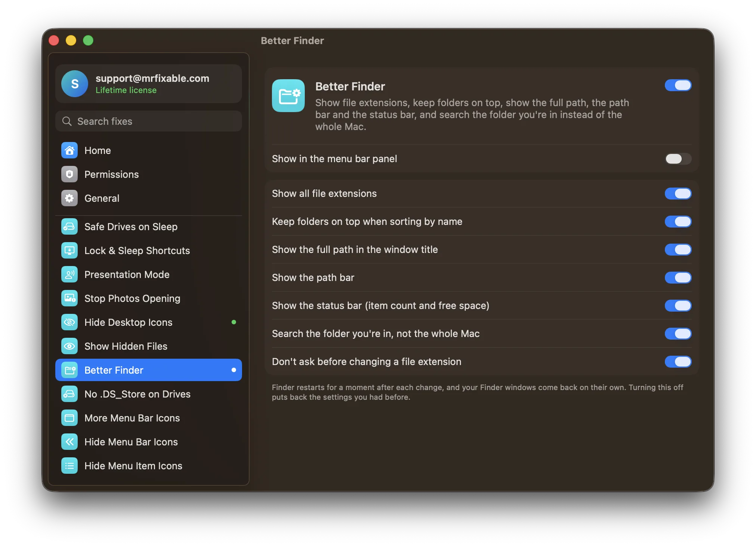The width and height of the screenshot is (756, 547).
Task: Toggle Keep folders on top when sorting
Action: pyautogui.click(x=678, y=222)
